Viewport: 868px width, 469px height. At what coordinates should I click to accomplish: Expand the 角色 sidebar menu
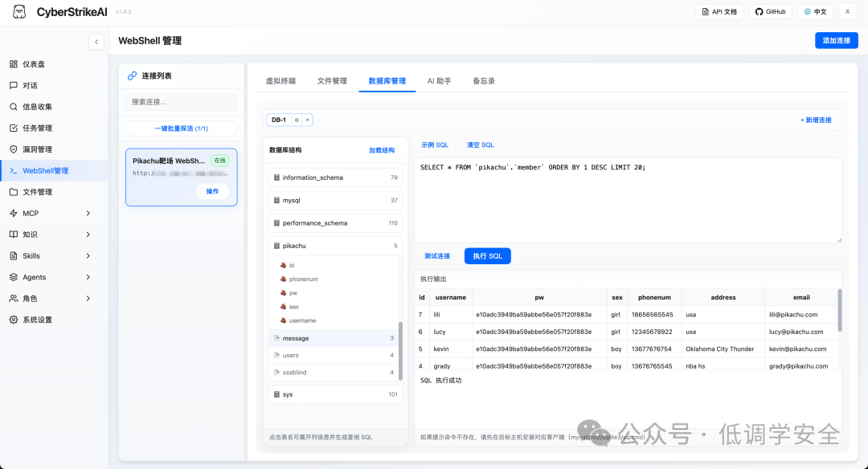54,298
